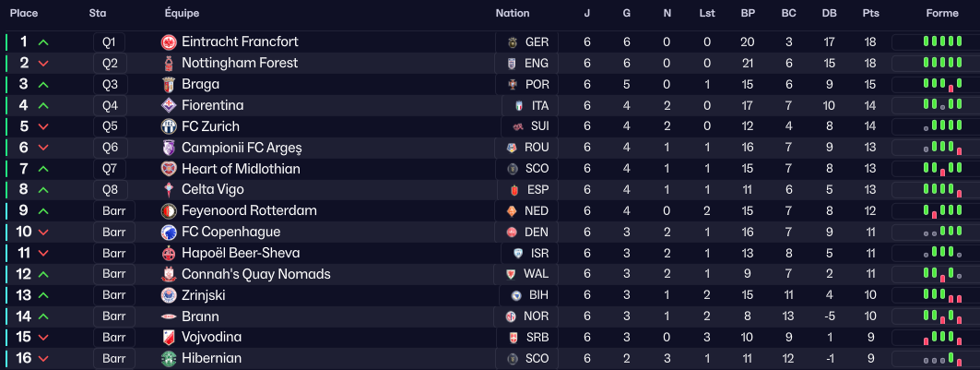The width and height of the screenshot is (980, 370).
Task: Click the Eintracht Francfort club crest
Action: pyautogui.click(x=169, y=42)
